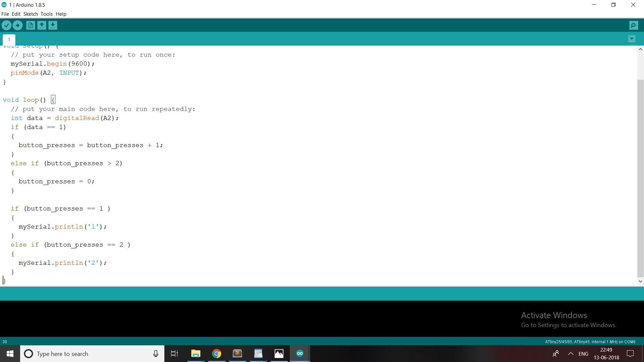Open the Sketch menu
Viewport: 644px width, 362px height.
point(31,14)
